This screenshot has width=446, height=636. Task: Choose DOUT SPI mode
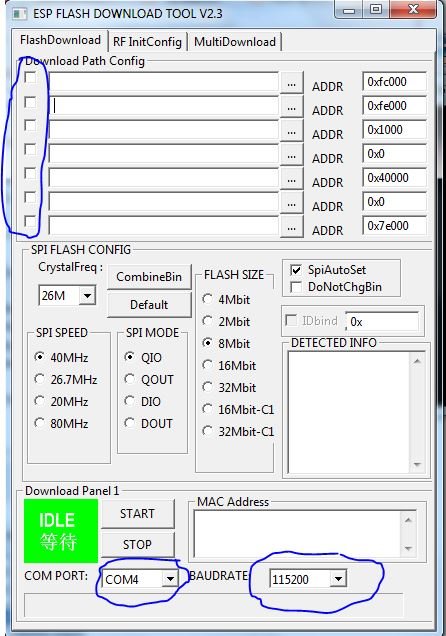pyautogui.click(x=129, y=423)
